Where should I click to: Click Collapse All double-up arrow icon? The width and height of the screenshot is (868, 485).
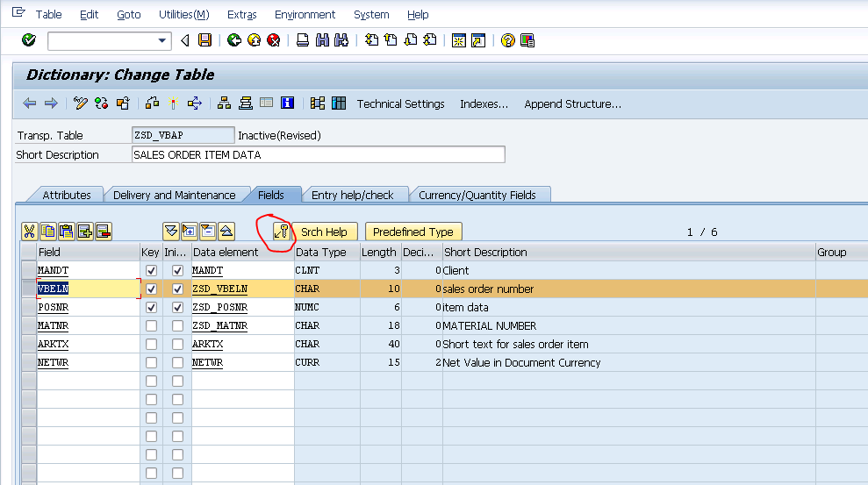coord(226,232)
